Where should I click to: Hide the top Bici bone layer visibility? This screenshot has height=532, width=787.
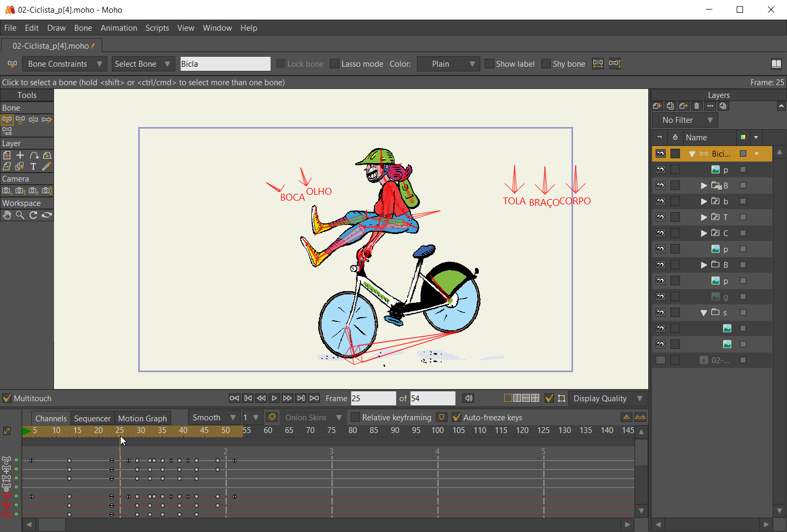coord(660,154)
